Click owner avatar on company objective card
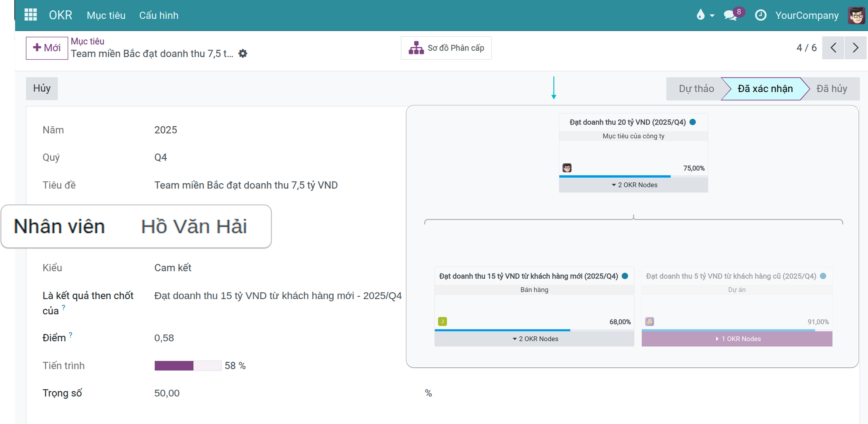This screenshot has height=424, width=868. (x=567, y=168)
